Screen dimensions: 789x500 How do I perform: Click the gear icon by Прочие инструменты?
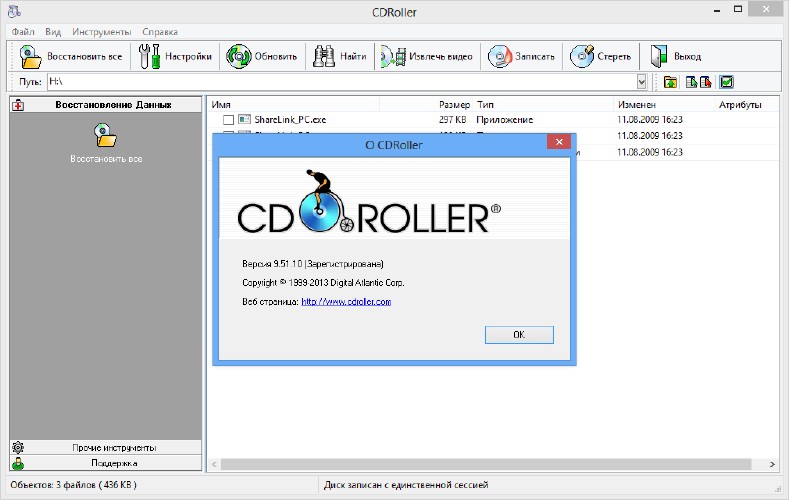[x=18, y=447]
